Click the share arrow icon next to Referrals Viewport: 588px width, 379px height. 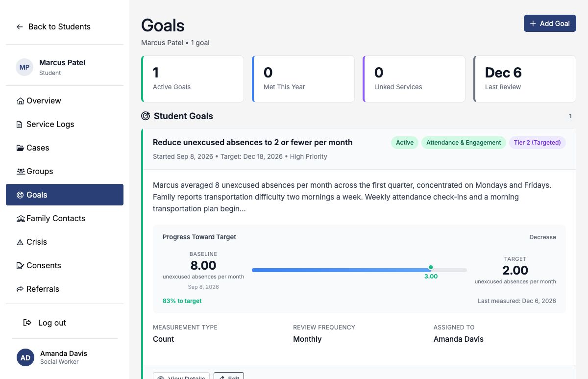coord(20,289)
